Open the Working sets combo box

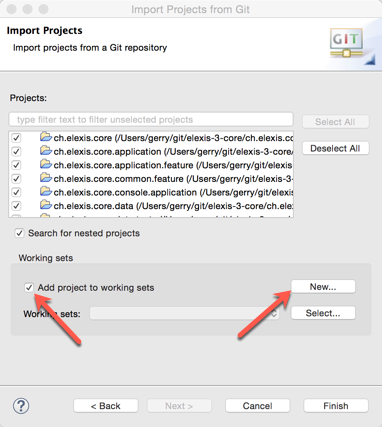184,313
